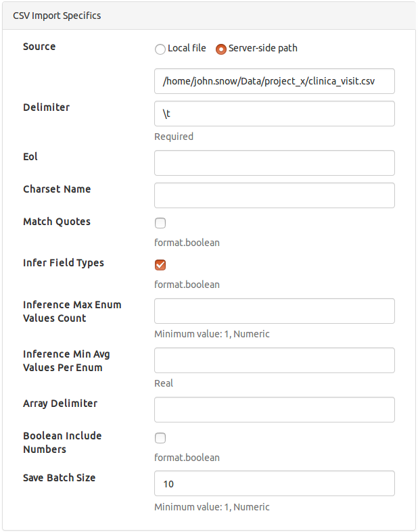Tick the Boolean Include Numbers checkbox

coord(160,438)
